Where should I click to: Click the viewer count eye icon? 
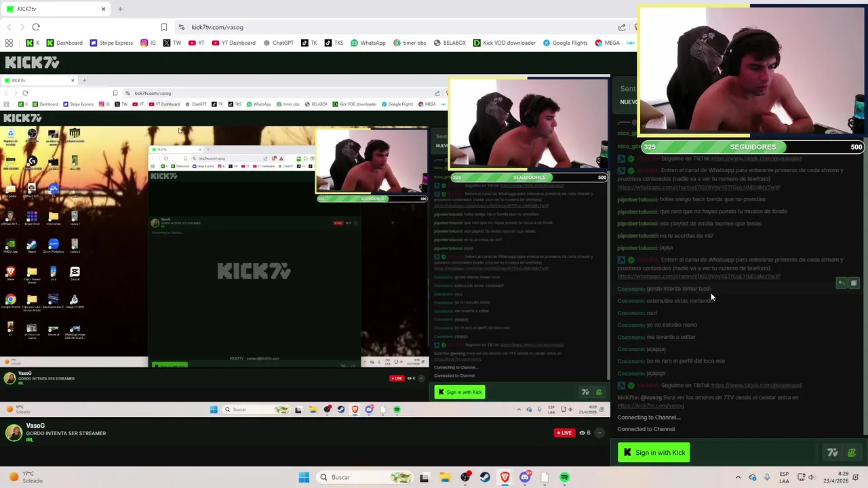pyautogui.click(x=583, y=432)
